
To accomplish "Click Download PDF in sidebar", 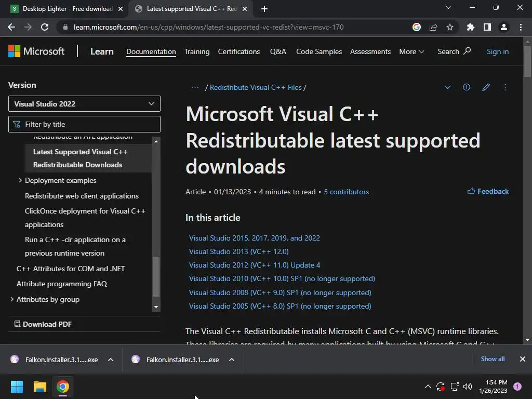I will point(43,324).
